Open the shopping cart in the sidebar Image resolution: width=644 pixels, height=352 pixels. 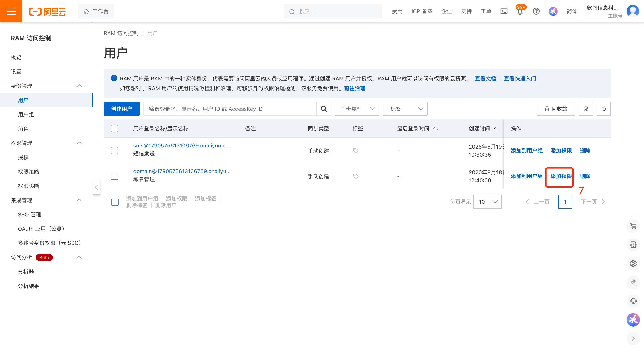tap(633, 226)
